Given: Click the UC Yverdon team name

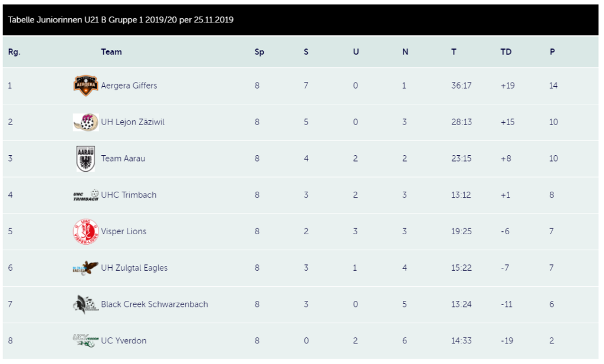Looking at the screenshot, I should [124, 341].
